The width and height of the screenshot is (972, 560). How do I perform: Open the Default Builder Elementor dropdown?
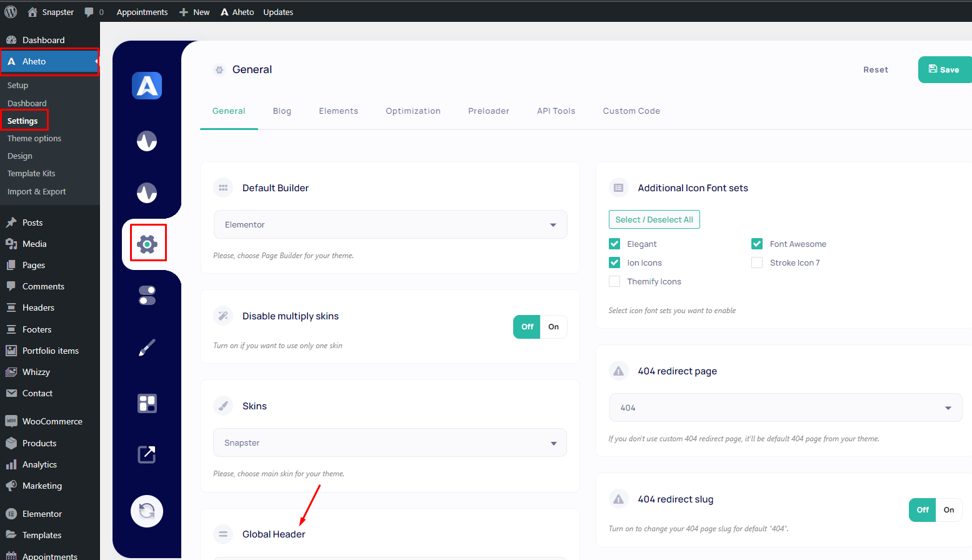click(391, 224)
